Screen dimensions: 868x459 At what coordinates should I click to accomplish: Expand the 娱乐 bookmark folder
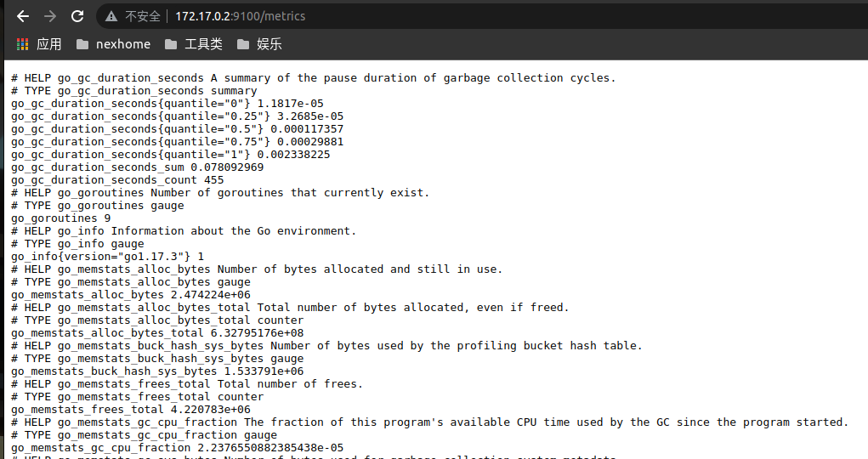tap(259, 44)
